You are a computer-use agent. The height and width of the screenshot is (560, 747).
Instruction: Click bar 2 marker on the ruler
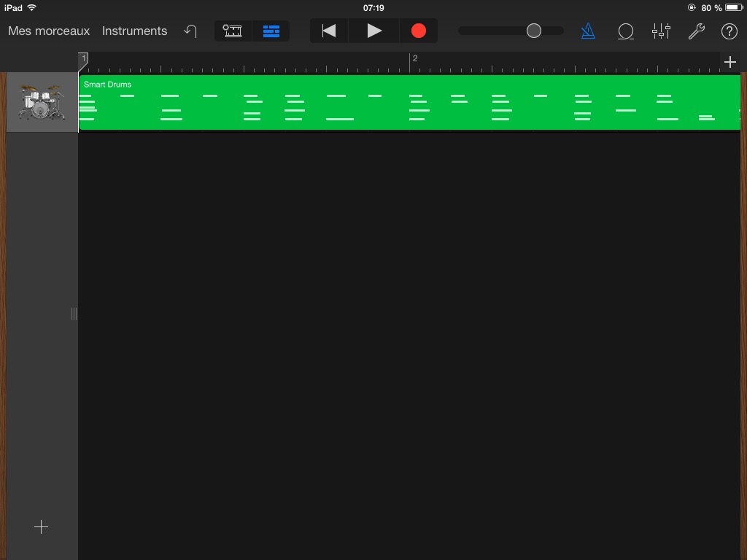point(414,60)
